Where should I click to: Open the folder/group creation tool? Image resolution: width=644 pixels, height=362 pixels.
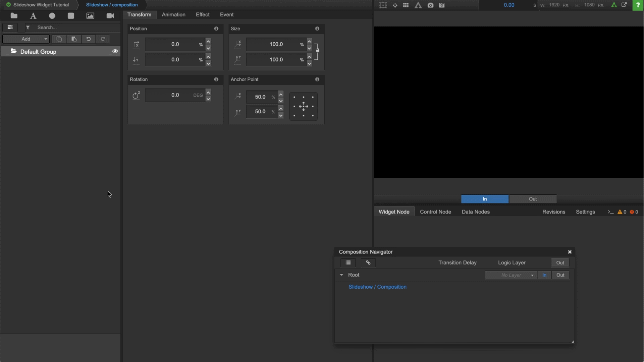tap(14, 16)
